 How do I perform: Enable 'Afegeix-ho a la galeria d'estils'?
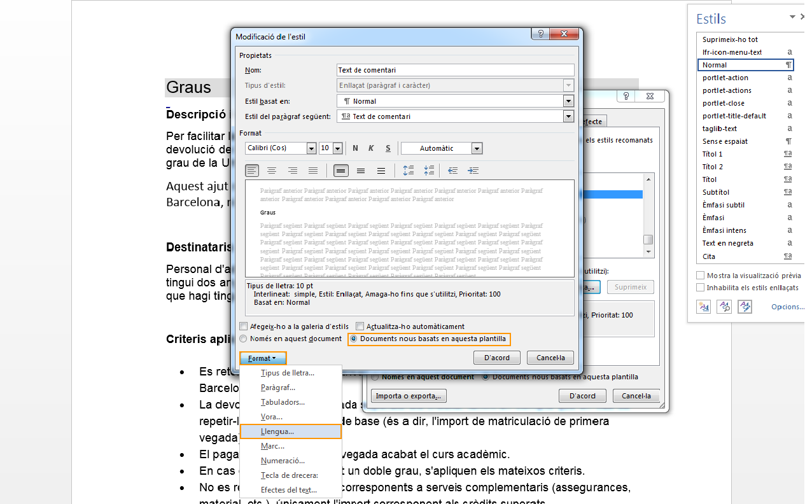point(244,326)
